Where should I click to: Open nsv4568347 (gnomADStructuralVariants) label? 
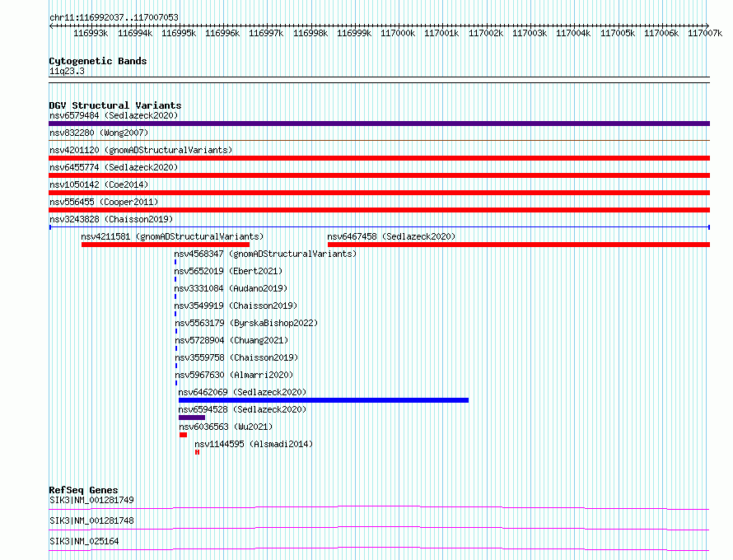click(265, 254)
